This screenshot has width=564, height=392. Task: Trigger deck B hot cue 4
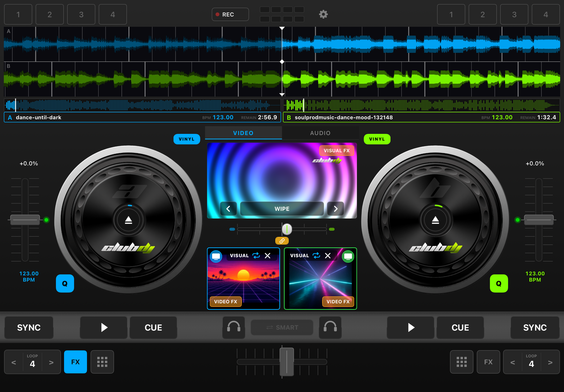click(546, 14)
